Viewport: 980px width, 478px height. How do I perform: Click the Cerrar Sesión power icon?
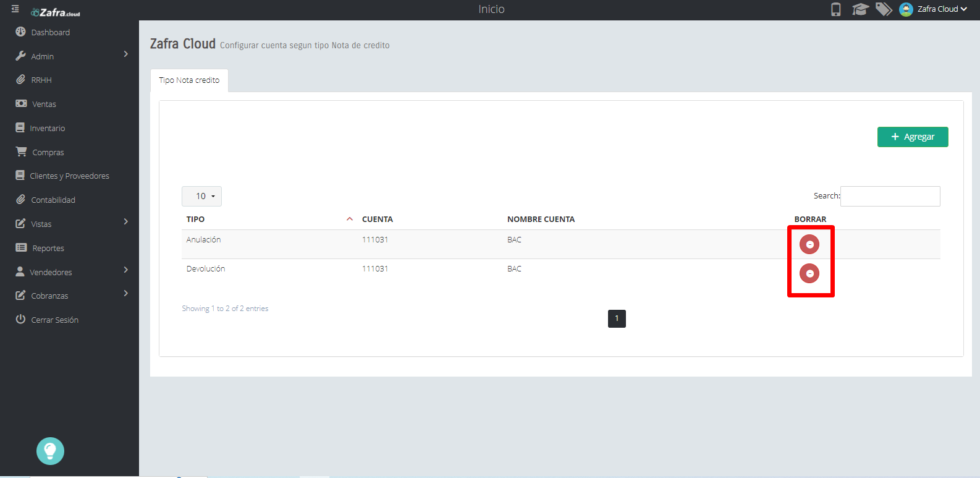tap(20, 319)
